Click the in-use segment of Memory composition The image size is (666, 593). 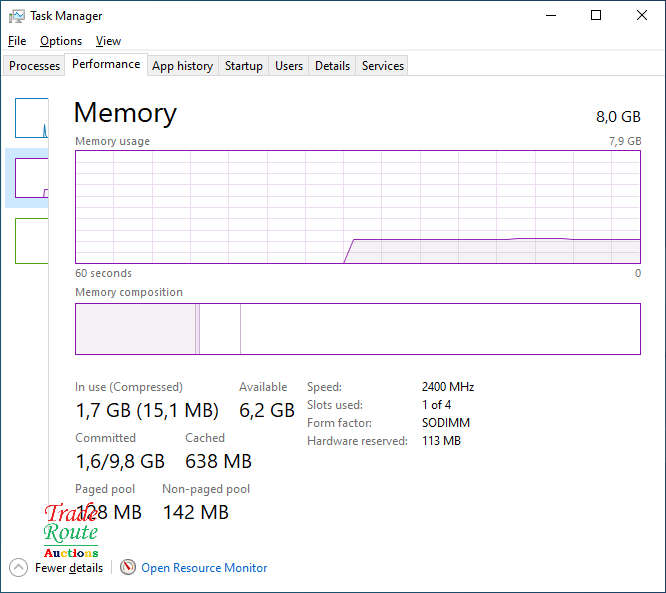click(x=135, y=329)
